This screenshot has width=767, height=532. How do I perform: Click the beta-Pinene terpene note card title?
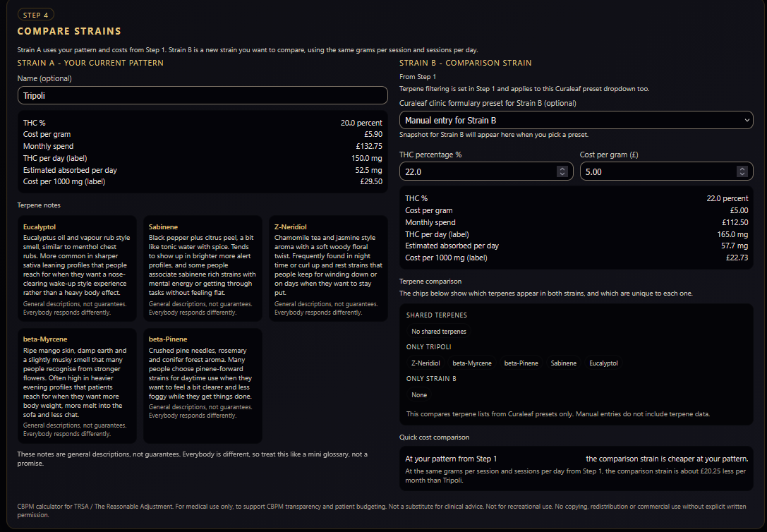click(168, 339)
